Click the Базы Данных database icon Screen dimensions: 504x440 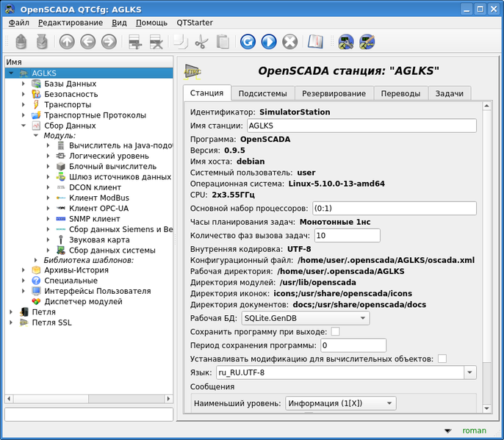[36, 84]
